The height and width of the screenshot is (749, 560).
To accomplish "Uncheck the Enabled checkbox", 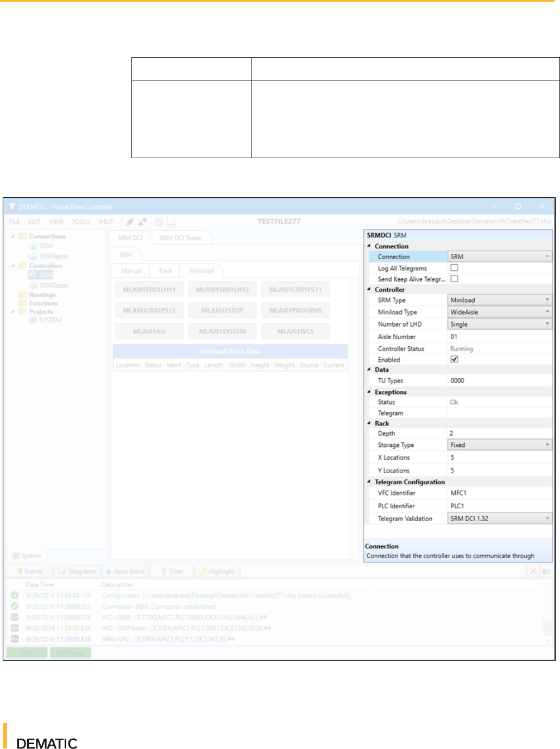I will click(454, 359).
